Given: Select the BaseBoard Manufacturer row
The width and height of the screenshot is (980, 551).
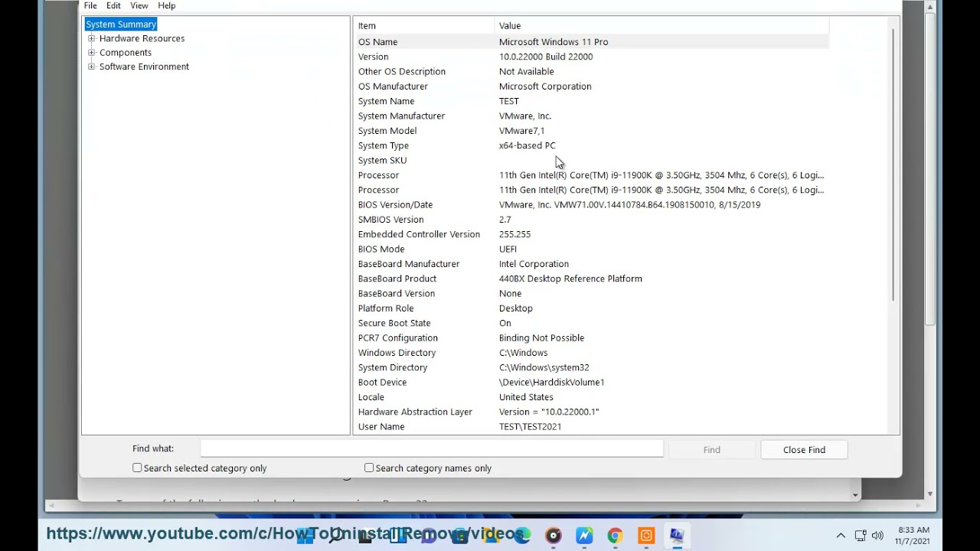Looking at the screenshot, I should click(x=591, y=264).
